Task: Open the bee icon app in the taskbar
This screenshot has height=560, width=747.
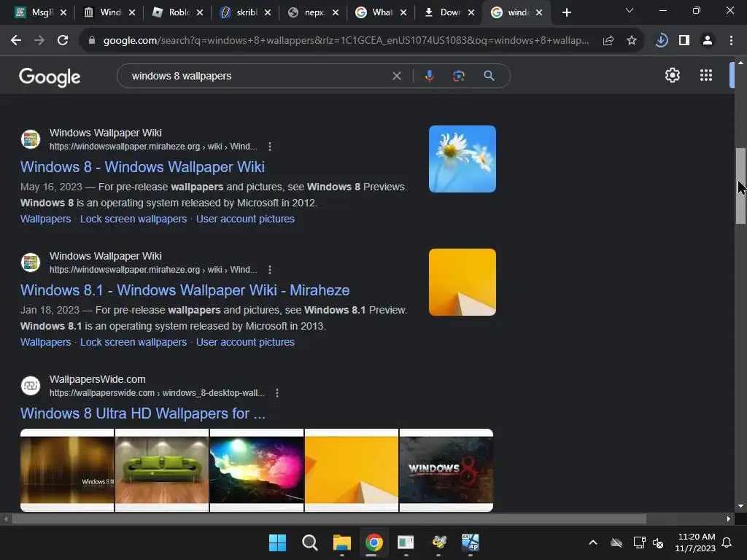Action: pyautogui.click(x=438, y=542)
